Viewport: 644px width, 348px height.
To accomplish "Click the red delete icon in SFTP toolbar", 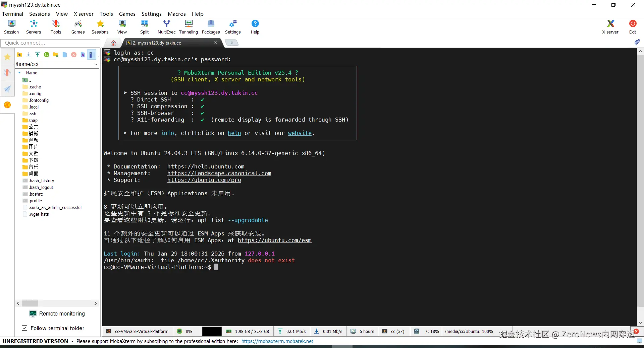I will (x=74, y=55).
